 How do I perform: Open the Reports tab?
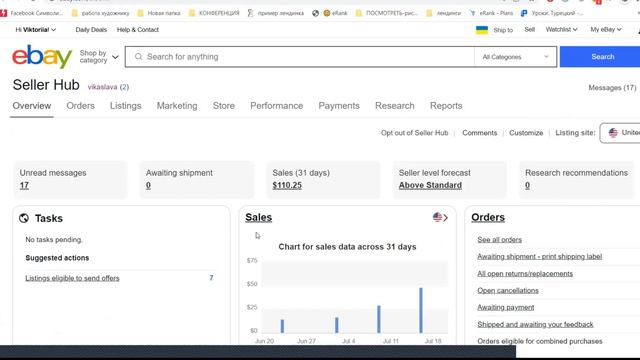tap(446, 106)
